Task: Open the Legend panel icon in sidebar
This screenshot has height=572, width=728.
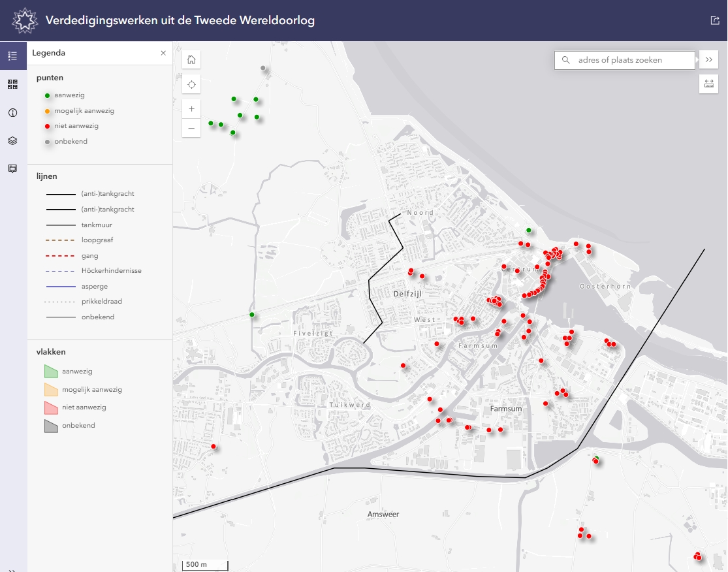Action: tap(12, 56)
